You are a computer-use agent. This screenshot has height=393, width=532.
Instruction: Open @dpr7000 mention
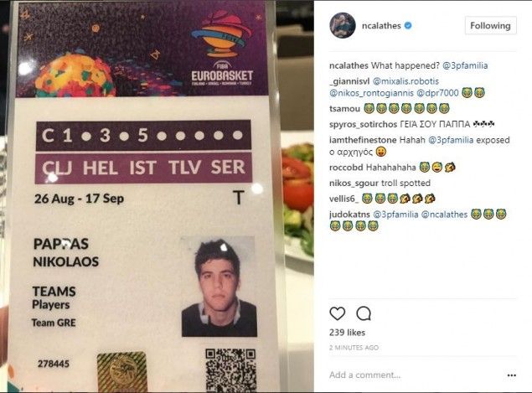[x=437, y=93]
